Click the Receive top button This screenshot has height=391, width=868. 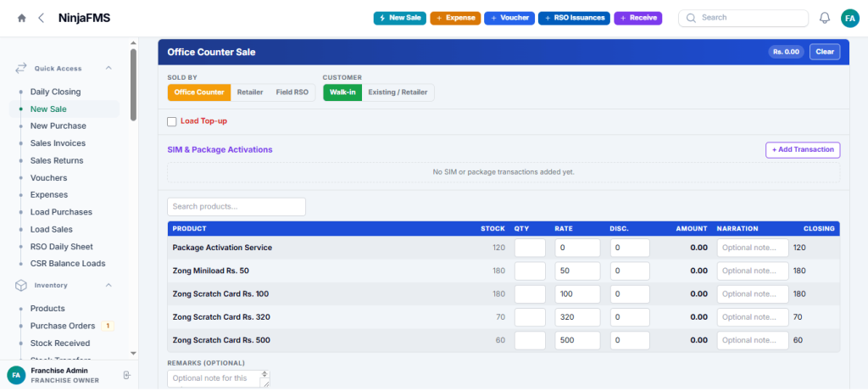click(637, 19)
